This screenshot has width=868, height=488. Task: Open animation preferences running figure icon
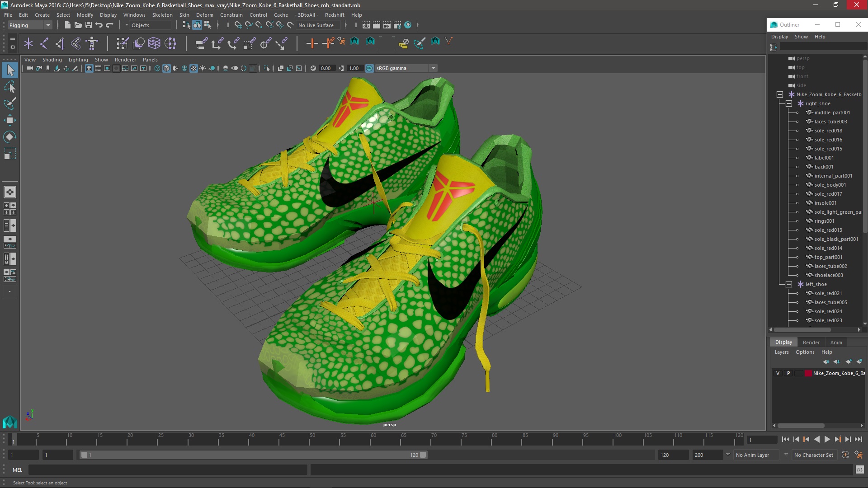[859, 455]
